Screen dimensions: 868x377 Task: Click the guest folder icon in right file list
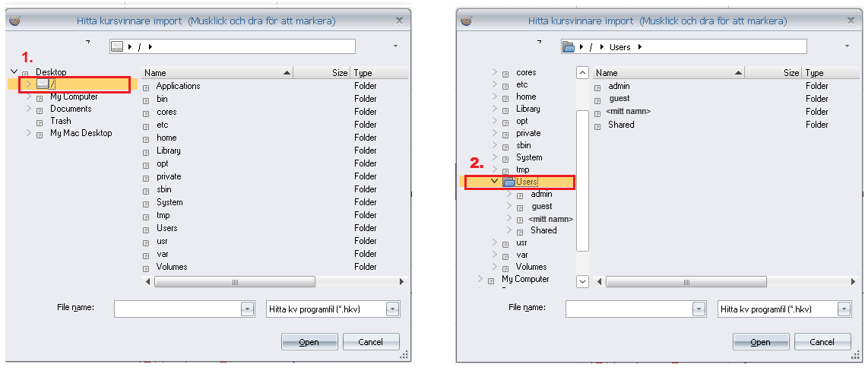[x=598, y=100]
